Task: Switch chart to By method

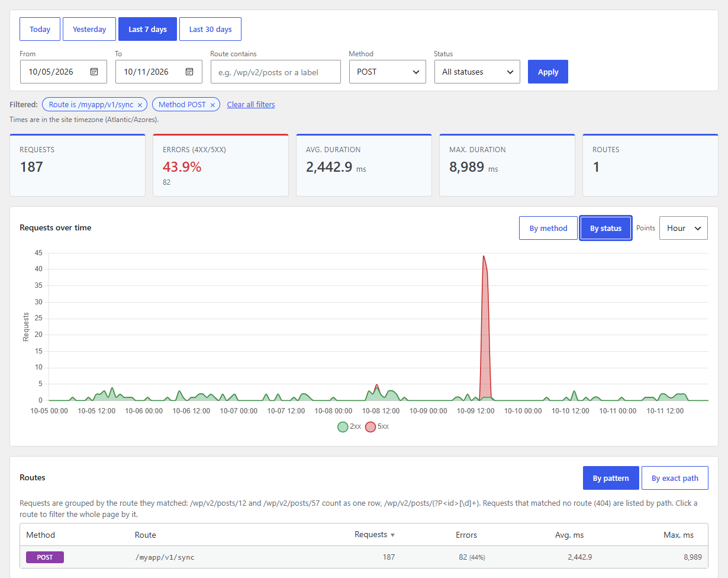Action: (x=548, y=228)
